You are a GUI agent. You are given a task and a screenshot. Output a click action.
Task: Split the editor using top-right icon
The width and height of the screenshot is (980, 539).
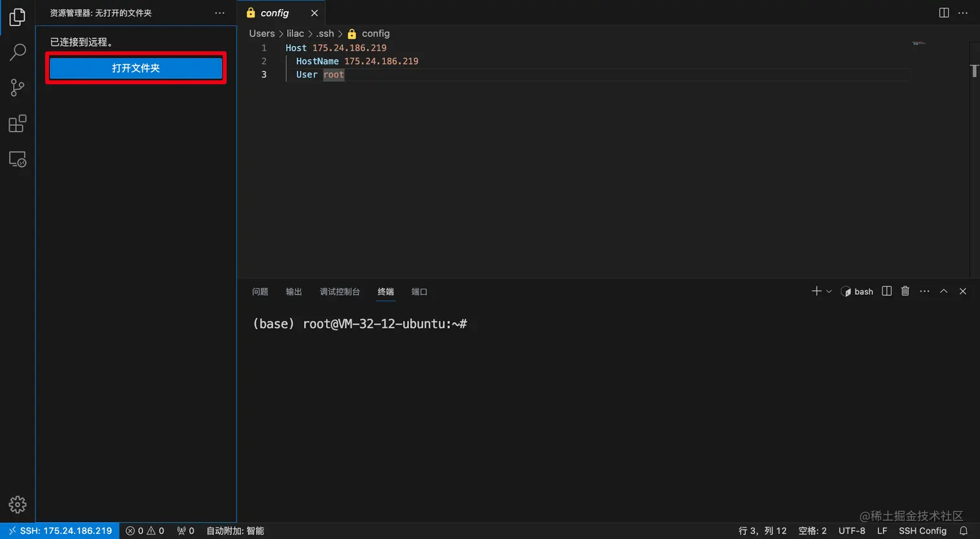[943, 12]
